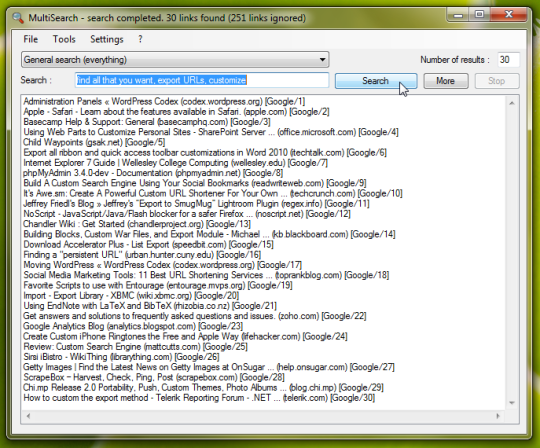Image resolution: width=540 pixels, height=448 pixels.
Task: Select result Building Blocks, Custom War Files
Action: coord(209,234)
